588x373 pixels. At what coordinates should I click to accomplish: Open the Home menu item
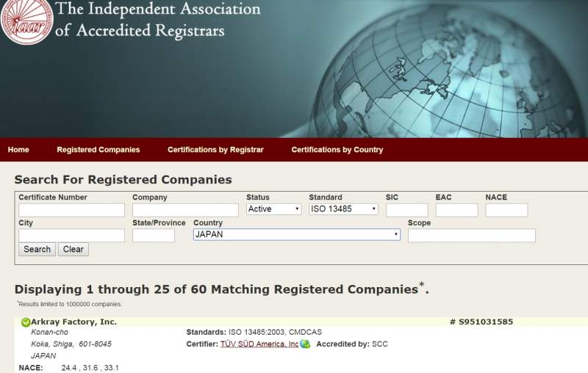click(18, 150)
